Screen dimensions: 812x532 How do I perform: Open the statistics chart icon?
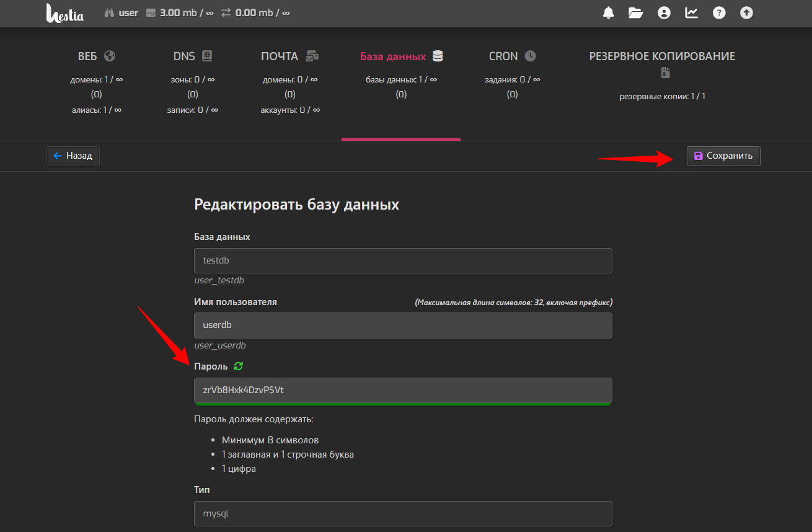(x=691, y=12)
